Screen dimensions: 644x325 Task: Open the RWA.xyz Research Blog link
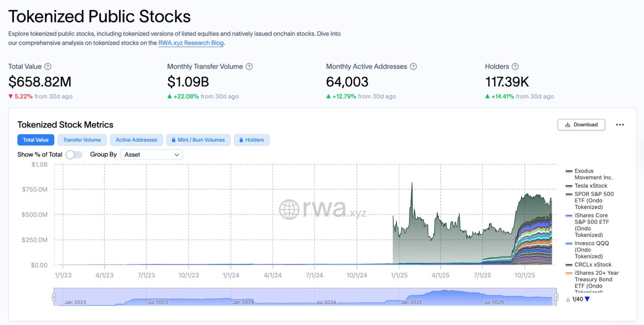(x=191, y=43)
